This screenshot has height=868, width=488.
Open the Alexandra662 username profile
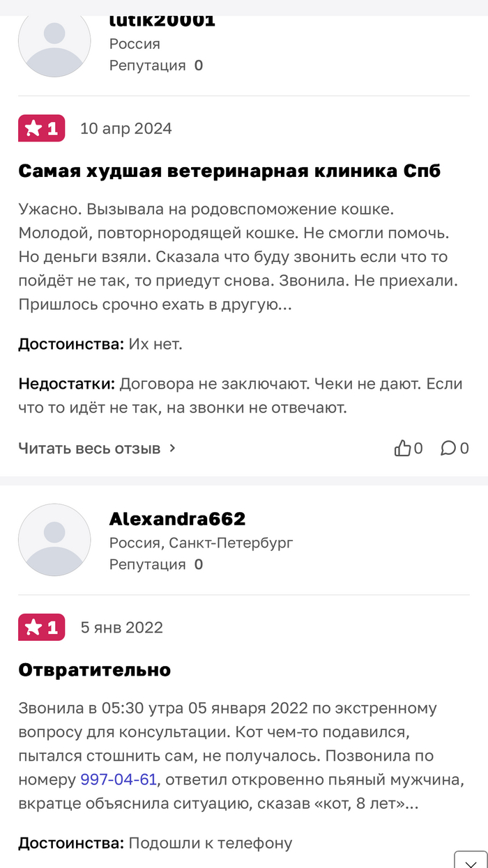coord(177,519)
